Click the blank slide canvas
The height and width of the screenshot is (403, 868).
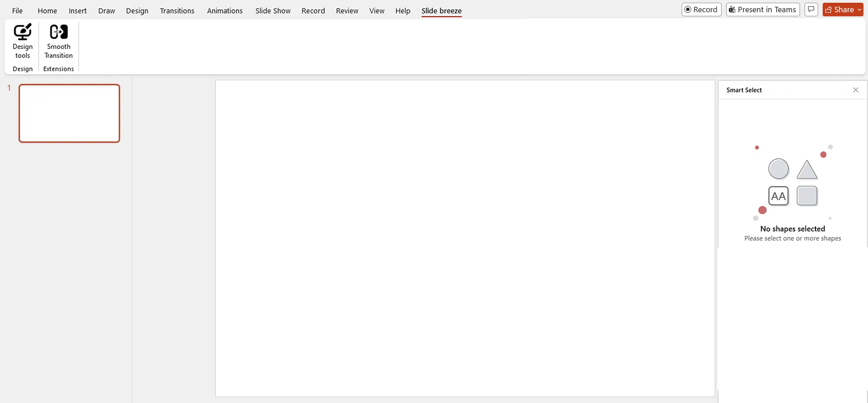pos(465,238)
